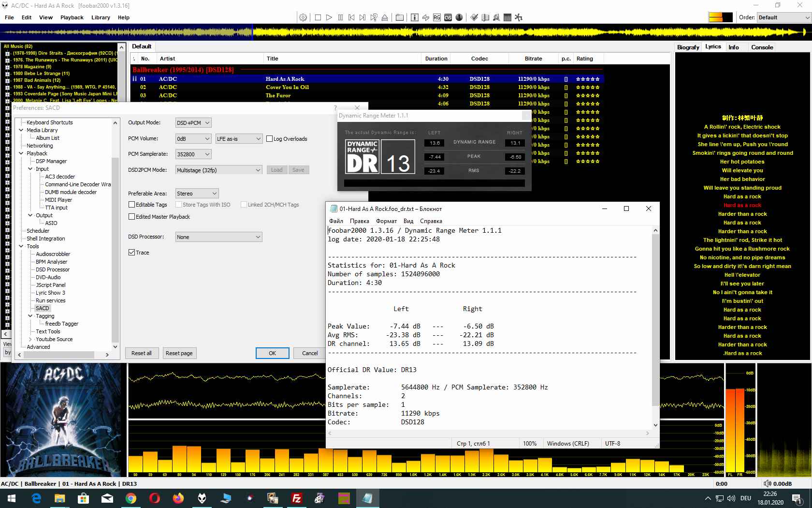
Task: Skip to next track in toolbar
Action: [362, 17]
